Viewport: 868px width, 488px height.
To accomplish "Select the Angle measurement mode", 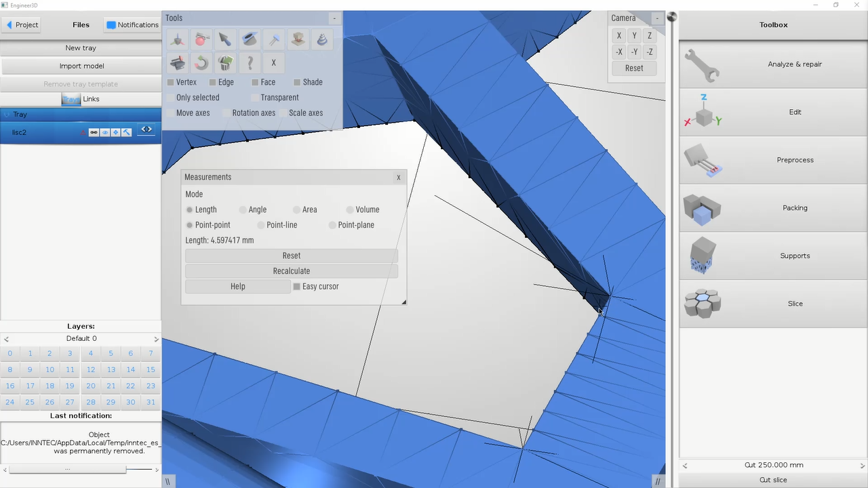I will coord(242,210).
